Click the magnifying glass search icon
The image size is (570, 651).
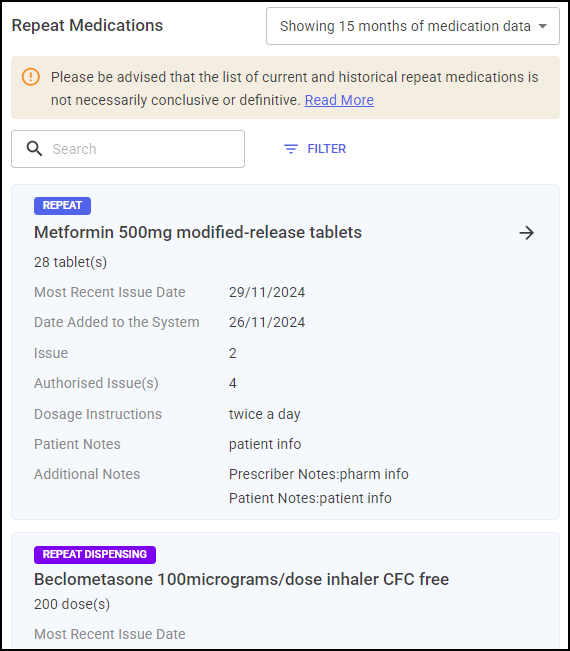(x=34, y=149)
